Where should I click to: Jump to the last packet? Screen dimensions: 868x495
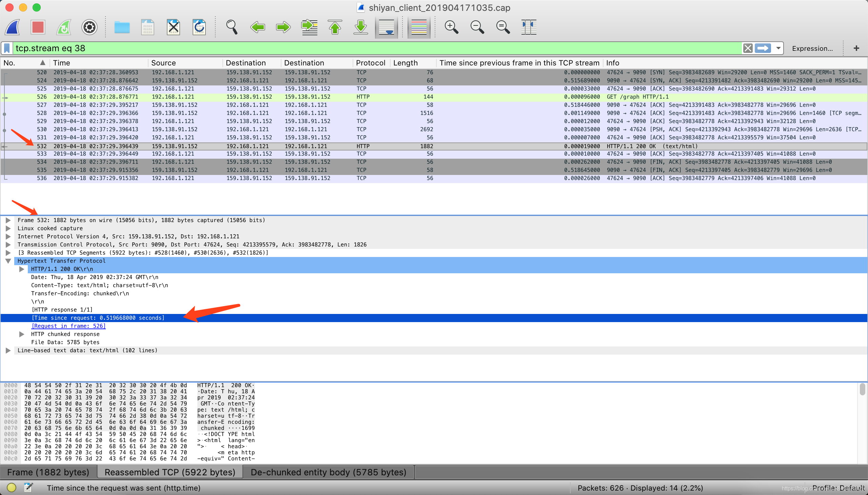tap(361, 27)
